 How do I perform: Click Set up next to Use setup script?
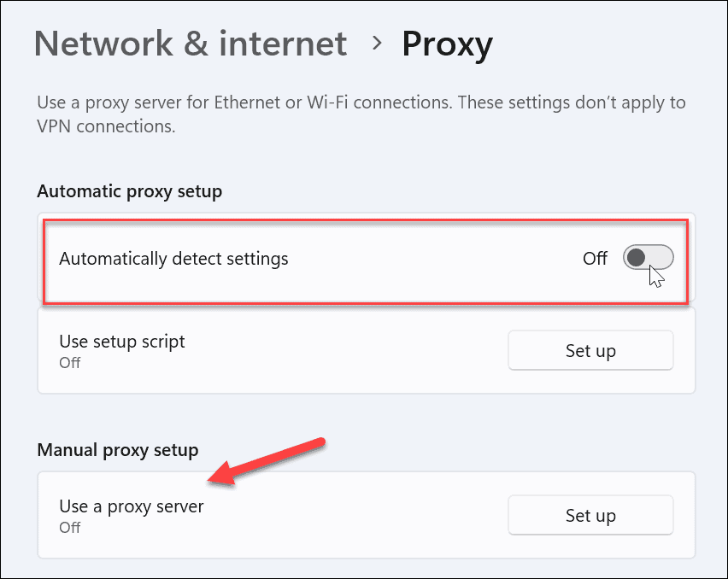click(590, 350)
